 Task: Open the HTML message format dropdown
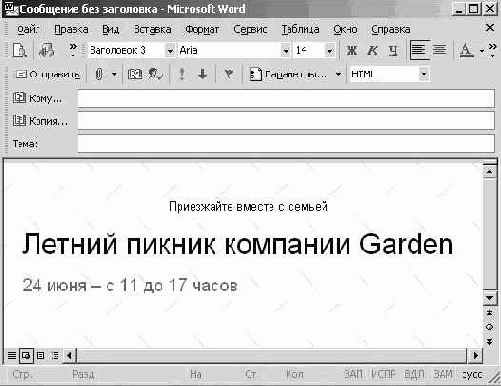click(x=423, y=74)
